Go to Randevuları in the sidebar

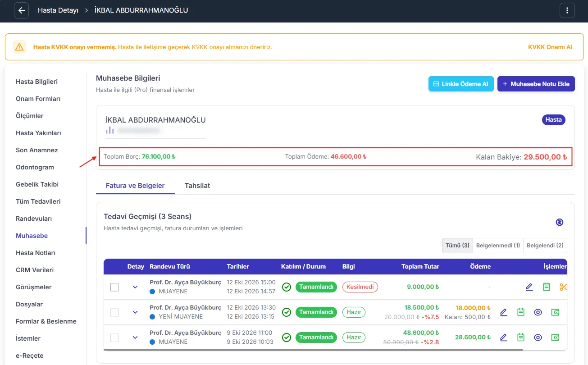pyautogui.click(x=34, y=219)
